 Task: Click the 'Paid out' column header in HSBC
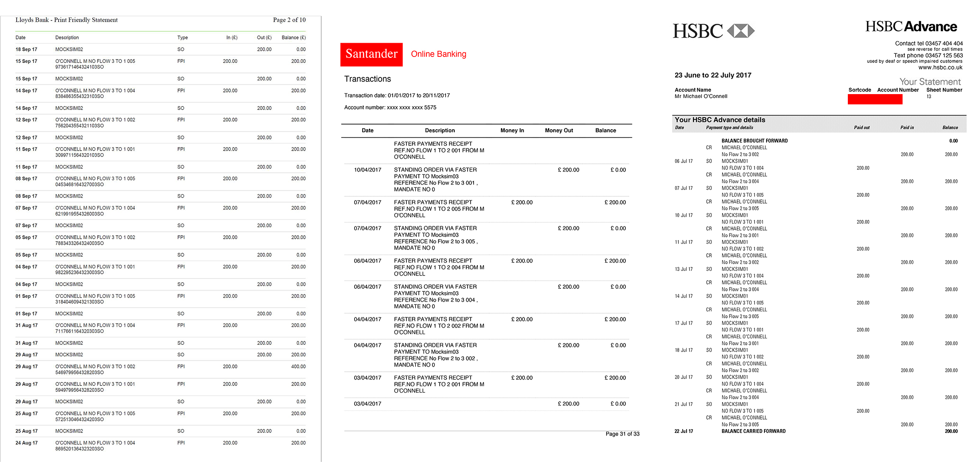[862, 127]
